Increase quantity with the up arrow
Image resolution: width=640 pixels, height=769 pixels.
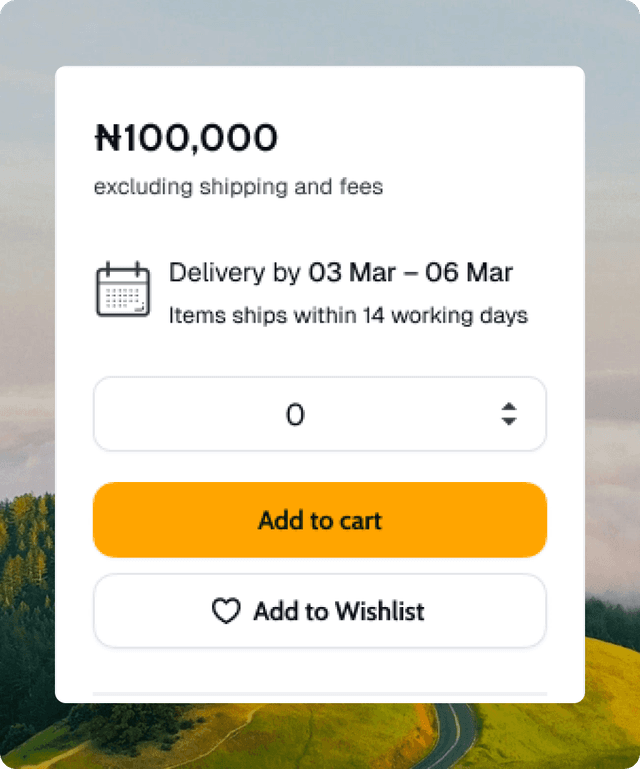click(509, 406)
